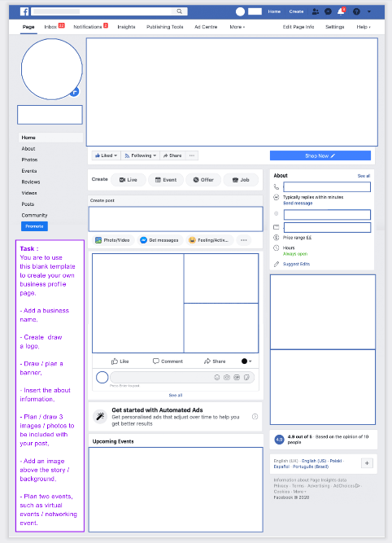Click the Event create button
The height and width of the screenshot is (543, 392).
pyautogui.click(x=166, y=180)
